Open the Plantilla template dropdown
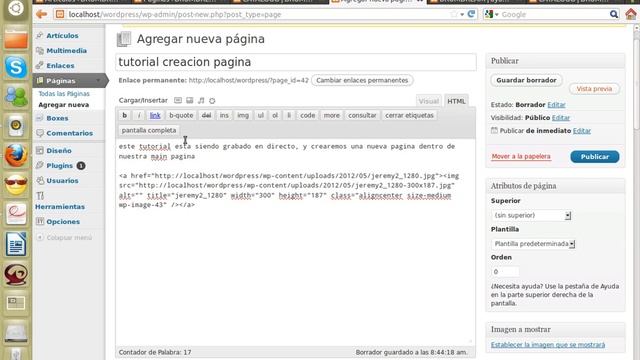Screen dimensions: 640x360 pos(533,244)
